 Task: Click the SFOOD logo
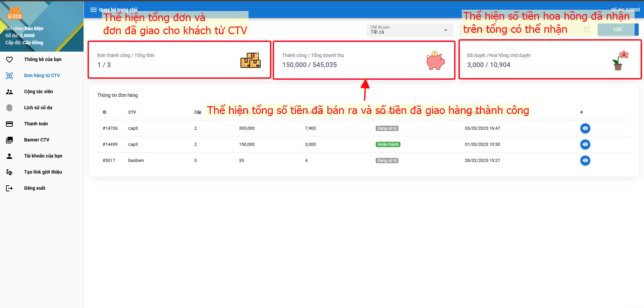coord(14,13)
